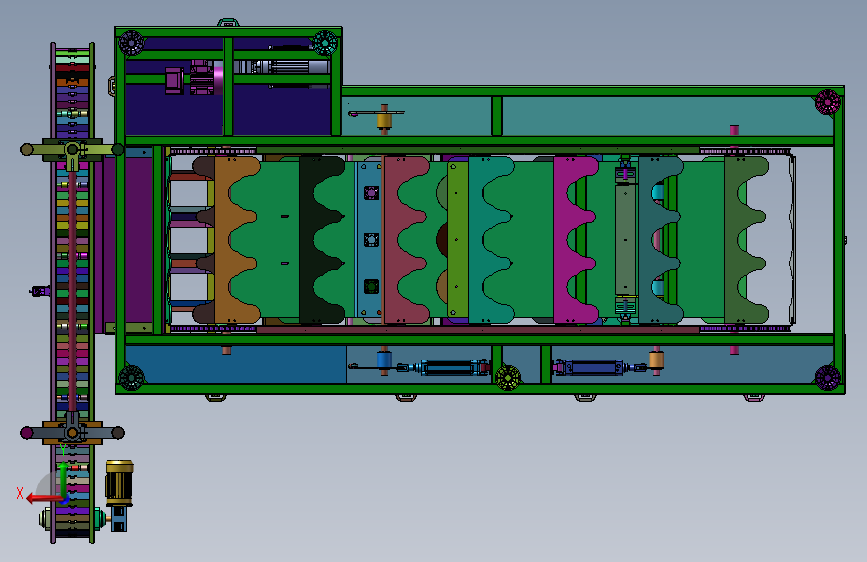Image resolution: width=867 pixels, height=562 pixels.
Task: Select the small purple sensor left of conveyor
Action: pos(40,291)
